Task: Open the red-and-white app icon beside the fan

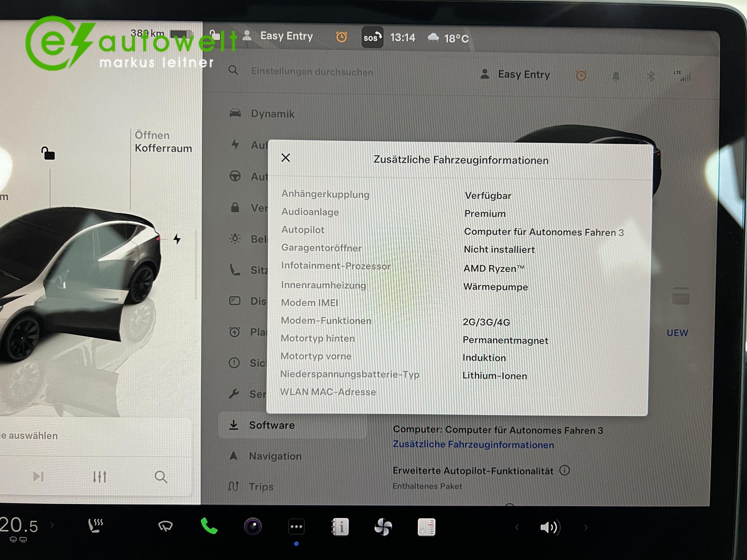Action: coord(426,527)
